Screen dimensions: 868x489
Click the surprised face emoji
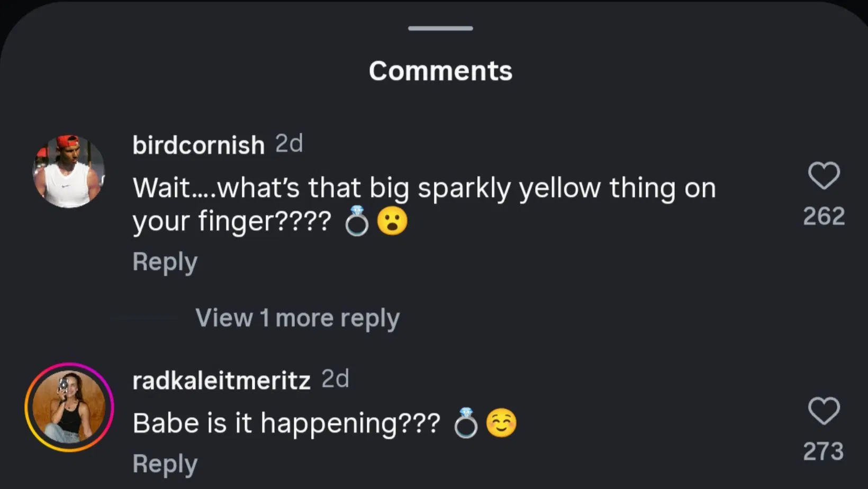tap(392, 221)
